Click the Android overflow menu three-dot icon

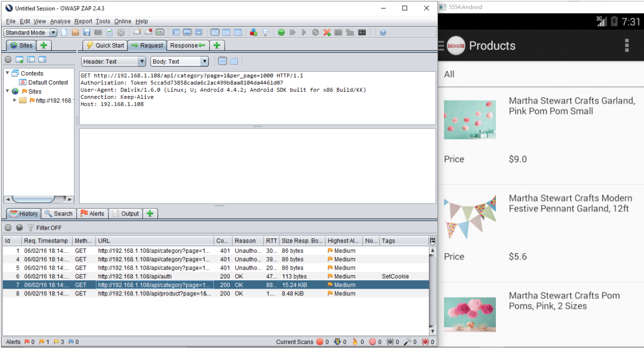click(627, 45)
